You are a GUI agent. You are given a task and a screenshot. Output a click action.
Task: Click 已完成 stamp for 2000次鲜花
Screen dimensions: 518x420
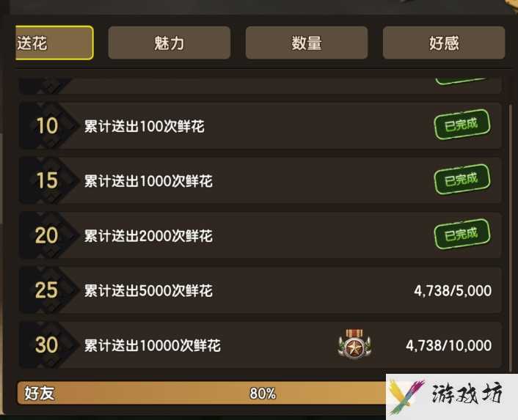point(462,234)
